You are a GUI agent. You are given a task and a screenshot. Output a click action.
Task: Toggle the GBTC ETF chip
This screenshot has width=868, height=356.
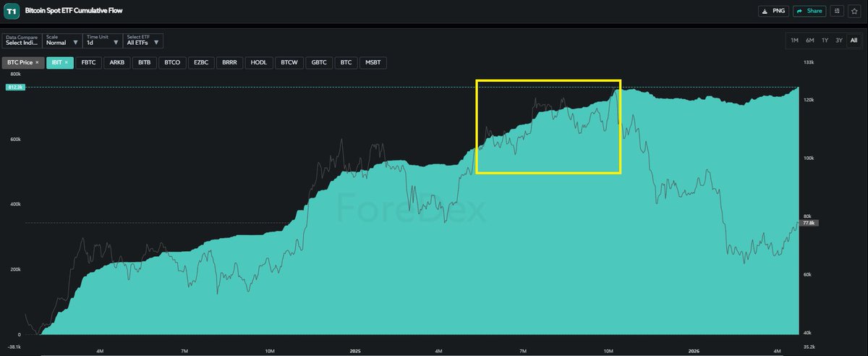pos(319,63)
